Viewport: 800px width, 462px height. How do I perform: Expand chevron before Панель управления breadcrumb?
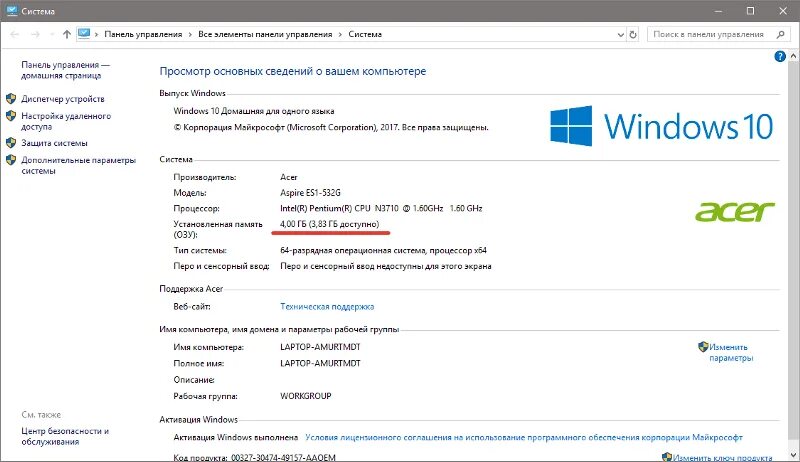tap(96, 35)
